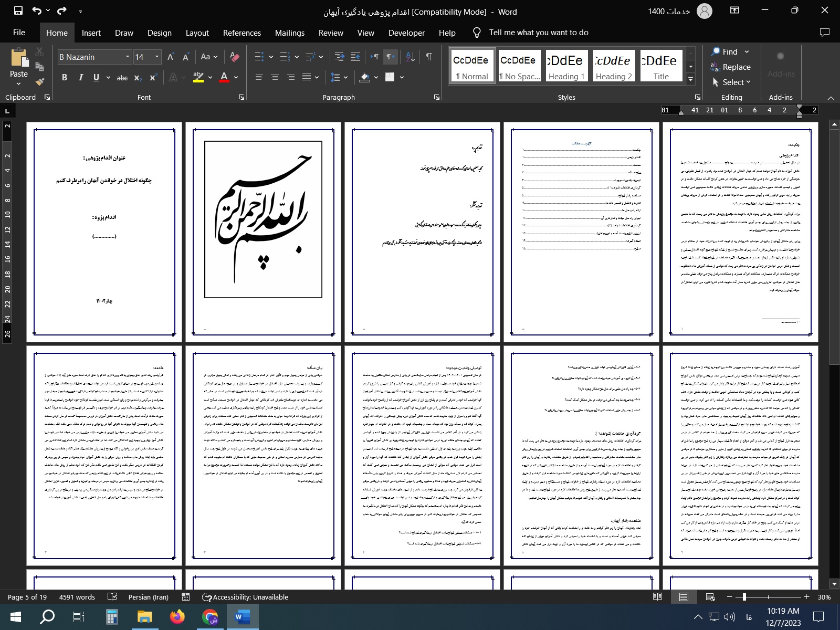Click the Replace button

point(731,67)
